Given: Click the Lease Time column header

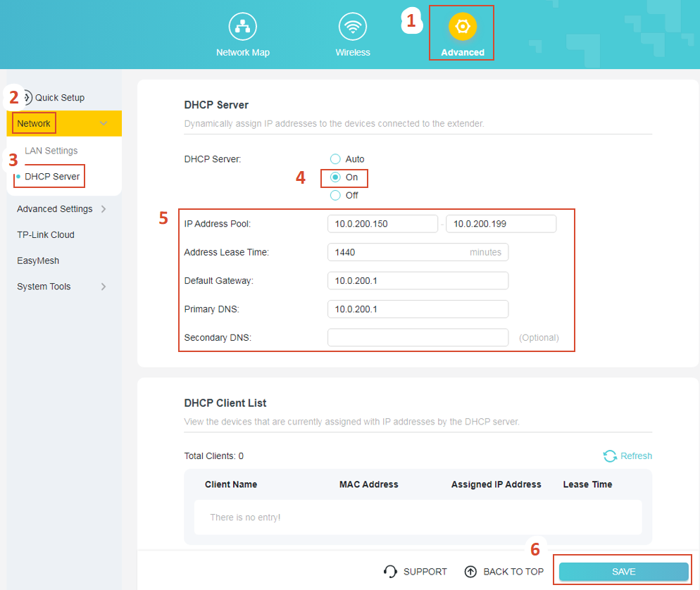Looking at the screenshot, I should tap(587, 484).
